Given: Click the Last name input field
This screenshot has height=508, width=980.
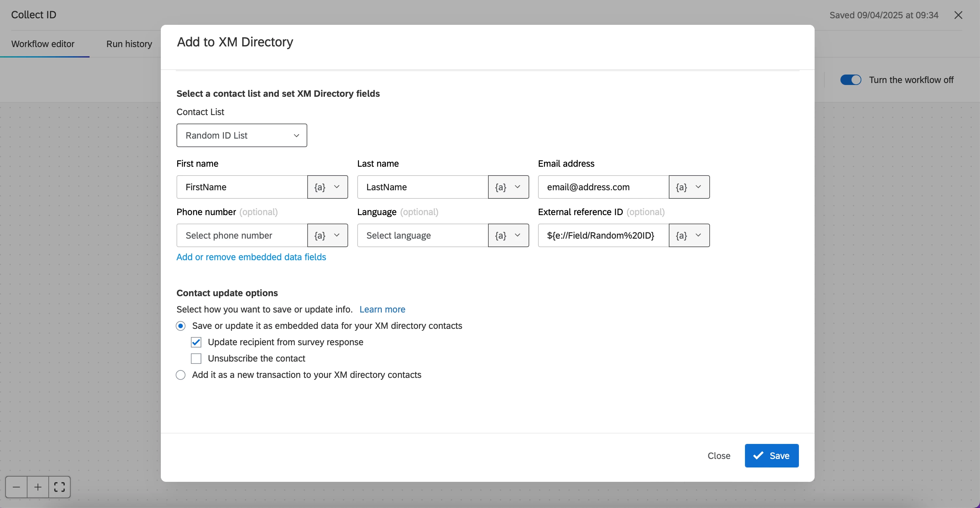Looking at the screenshot, I should (423, 187).
